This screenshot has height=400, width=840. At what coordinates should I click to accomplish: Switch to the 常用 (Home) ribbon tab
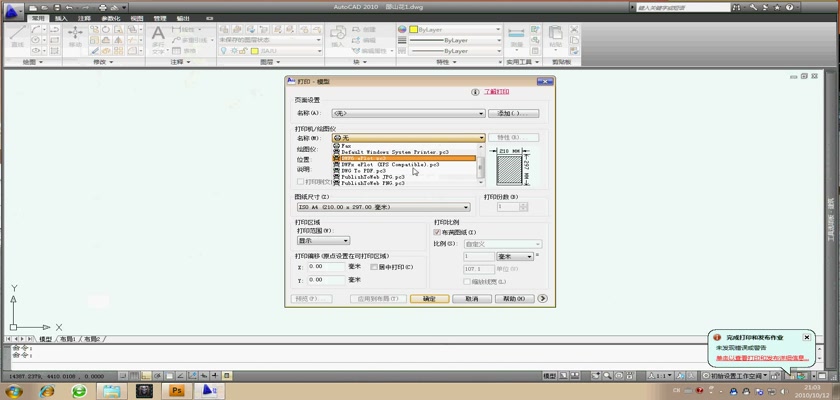tap(39, 18)
